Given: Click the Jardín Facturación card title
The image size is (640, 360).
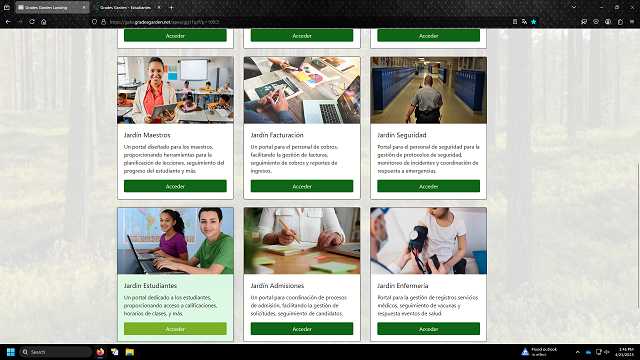Looking at the screenshot, I should tap(277, 135).
